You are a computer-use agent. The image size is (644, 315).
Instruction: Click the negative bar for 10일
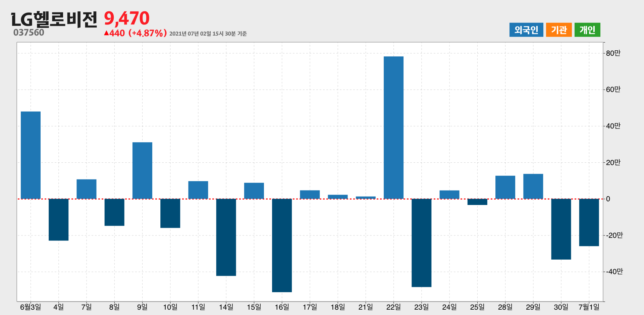point(170,213)
